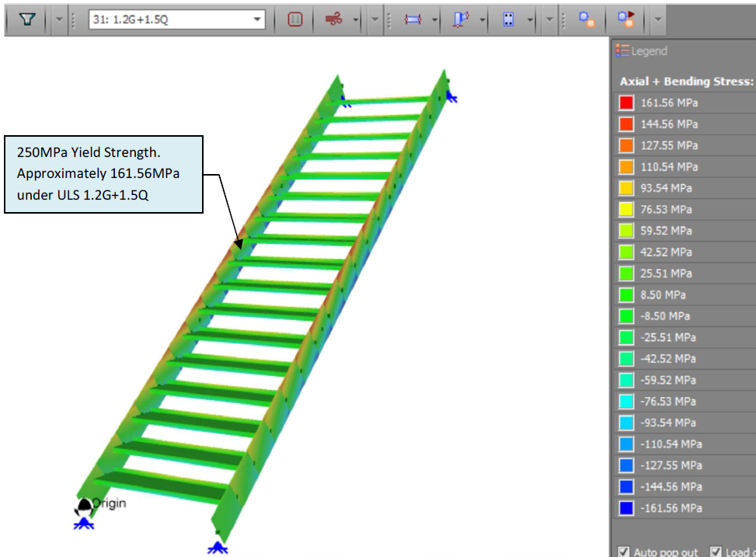Screen dimensions: 756x557
Task: Click the red 161.56 MPa color swatch
Action: pos(626,102)
